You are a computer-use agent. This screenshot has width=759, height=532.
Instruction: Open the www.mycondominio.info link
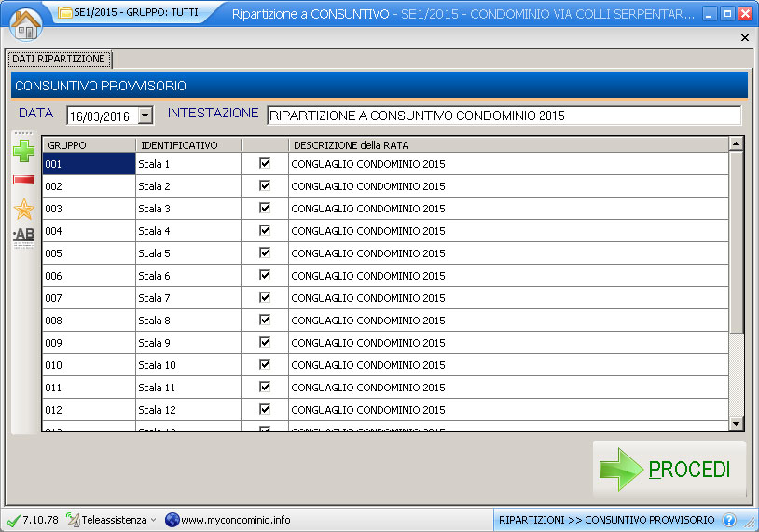235,520
